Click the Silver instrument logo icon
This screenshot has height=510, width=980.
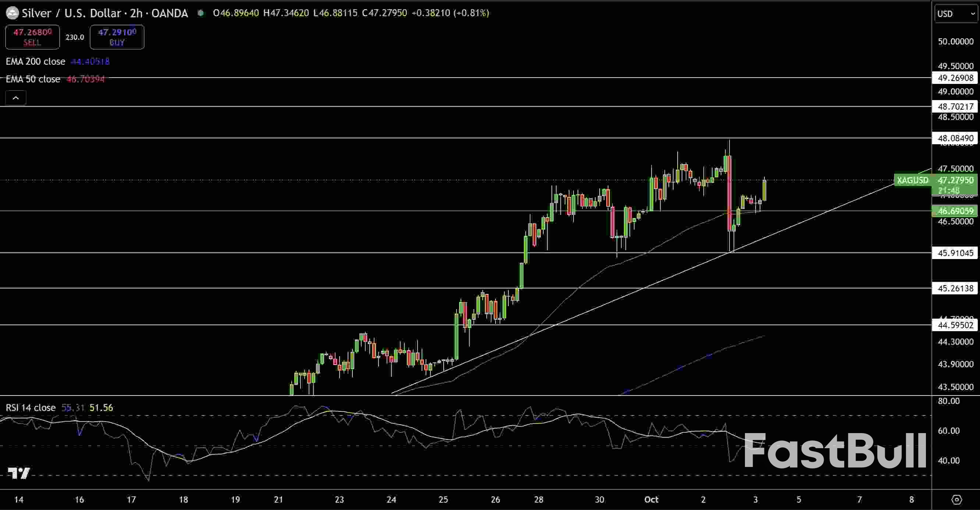click(12, 13)
